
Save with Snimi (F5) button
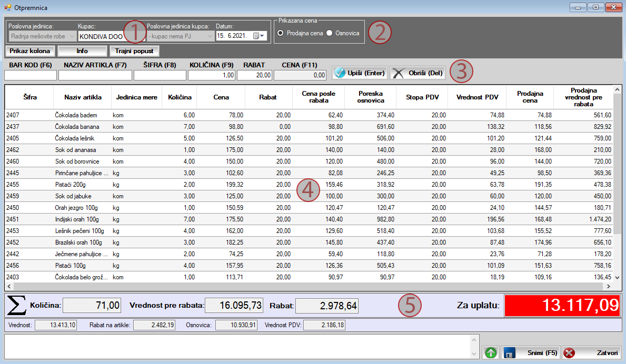(x=531, y=353)
